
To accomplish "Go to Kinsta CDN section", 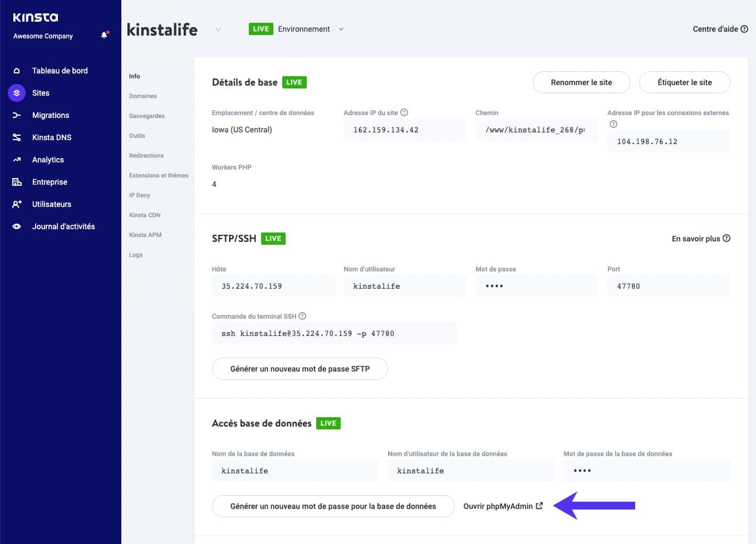I will point(145,215).
